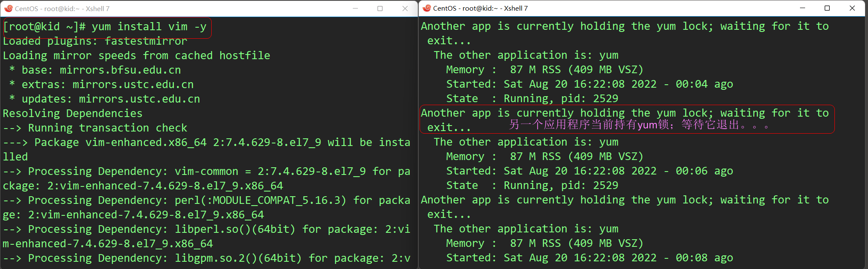Click the Xshell app icon in the left window title bar
Screen dimensions: 868x269
[9, 9]
